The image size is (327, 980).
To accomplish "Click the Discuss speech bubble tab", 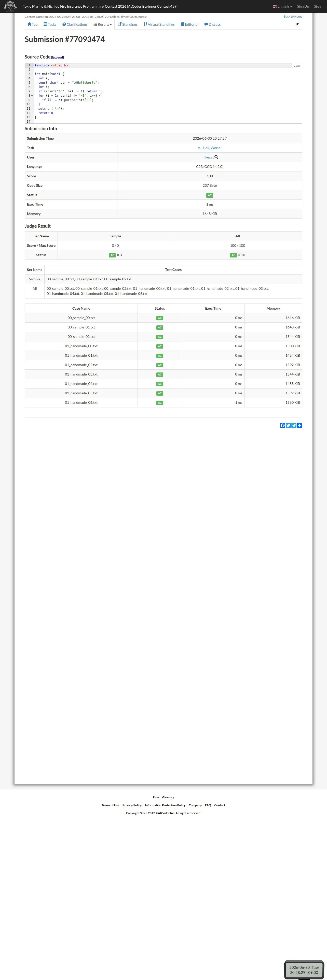I will [x=212, y=24].
